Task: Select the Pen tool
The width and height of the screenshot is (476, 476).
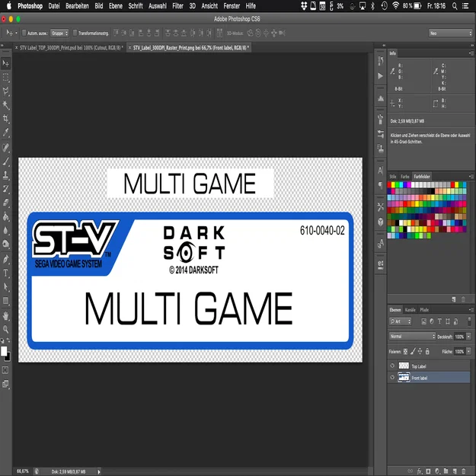Action: pos(6,259)
